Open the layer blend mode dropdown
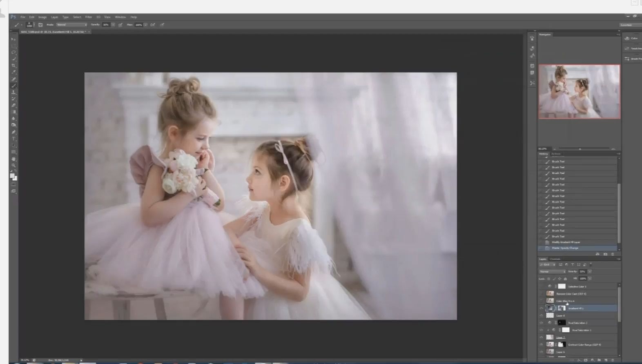 [553, 272]
